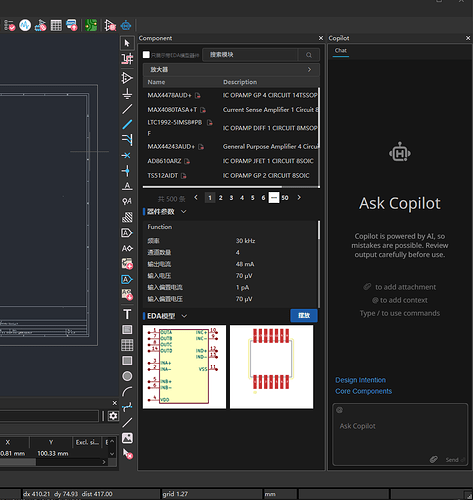473x500 pixels.
Task: Select the Add Image tool
Action: point(127,438)
